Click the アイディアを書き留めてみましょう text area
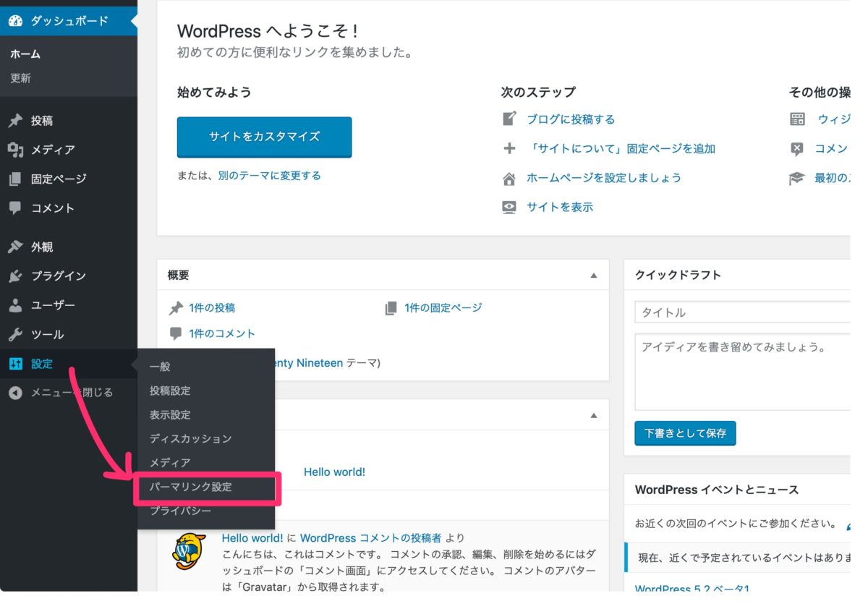The width and height of the screenshot is (868, 609). click(x=743, y=372)
